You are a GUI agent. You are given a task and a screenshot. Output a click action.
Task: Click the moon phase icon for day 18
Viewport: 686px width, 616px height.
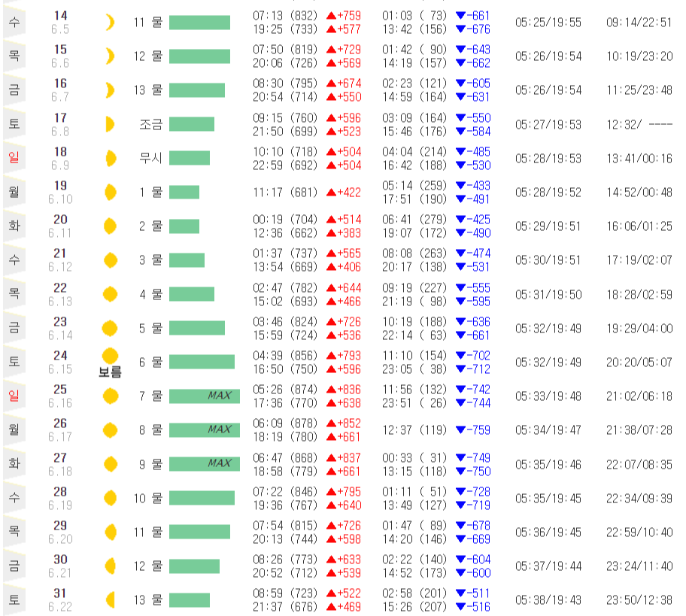111,158
